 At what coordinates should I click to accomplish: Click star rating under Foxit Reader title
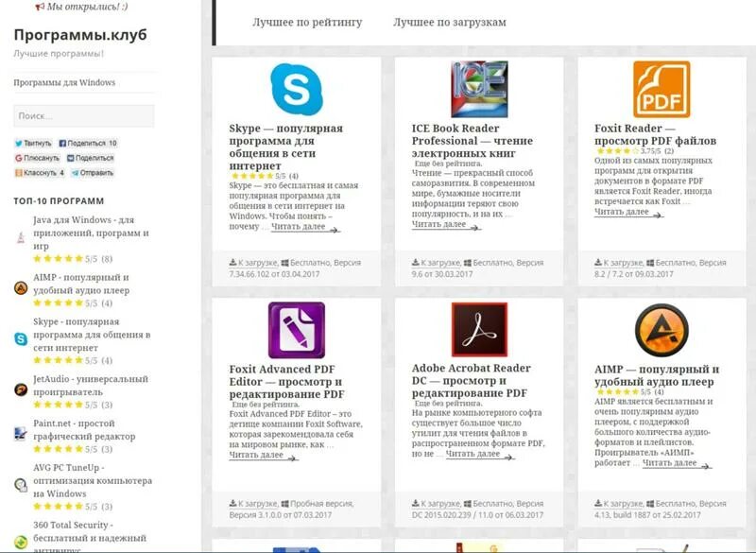click(617, 151)
